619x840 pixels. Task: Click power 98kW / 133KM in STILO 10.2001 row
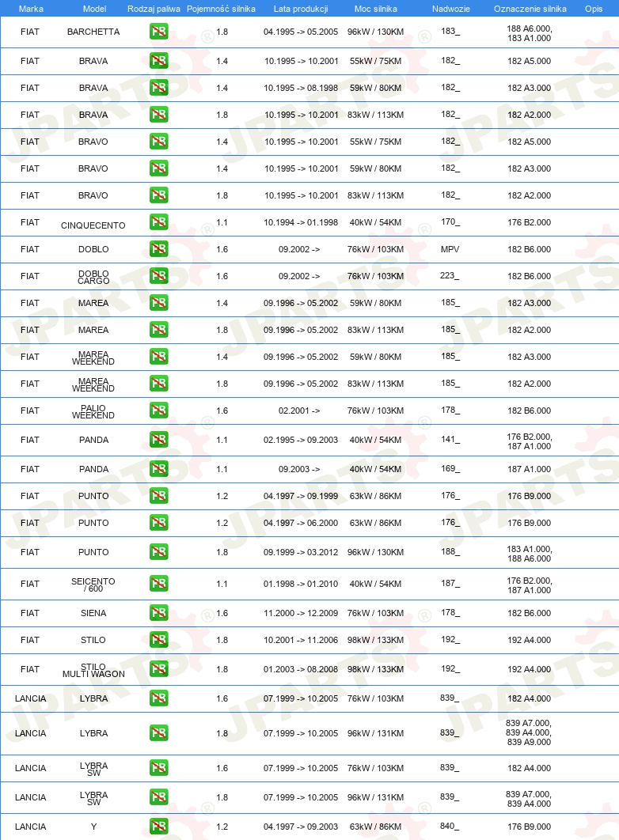376,640
